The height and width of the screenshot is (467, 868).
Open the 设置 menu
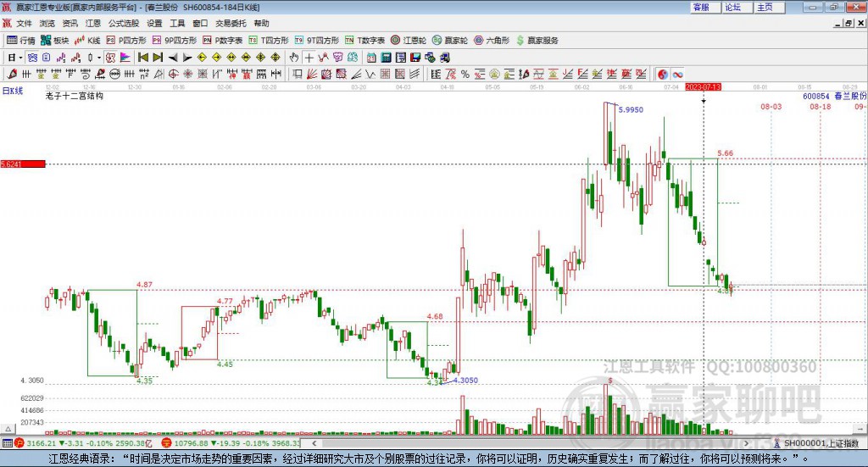click(x=154, y=23)
